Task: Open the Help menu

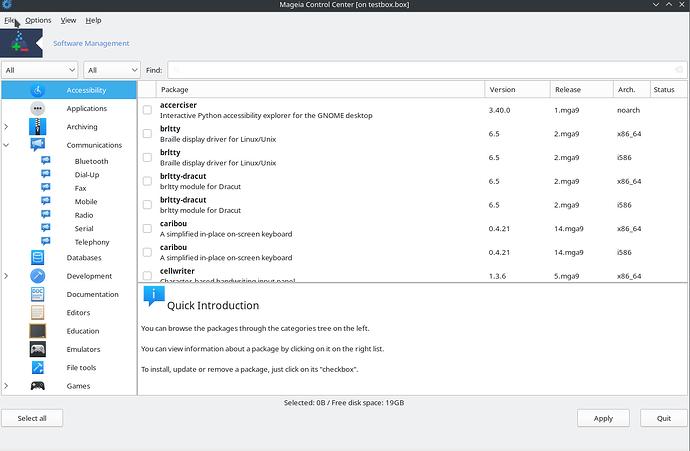Action: (x=93, y=20)
